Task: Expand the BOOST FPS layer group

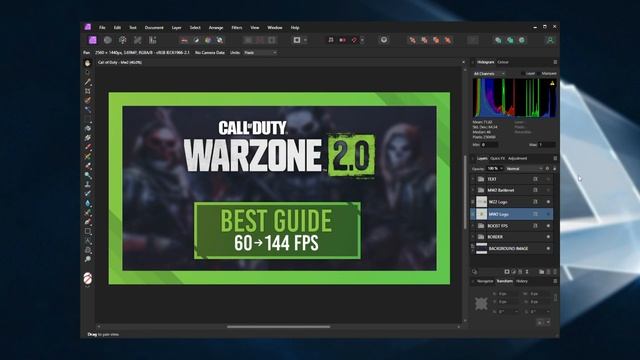Action: 473,226
